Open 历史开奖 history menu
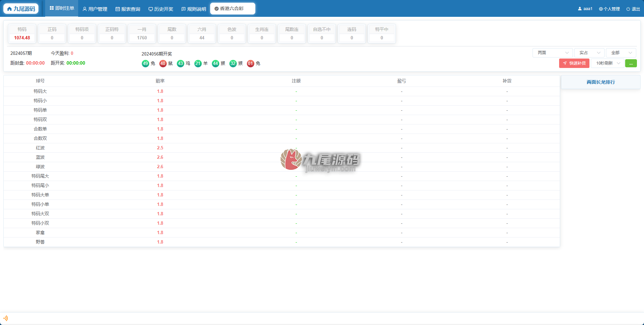644x325 pixels. [x=161, y=9]
